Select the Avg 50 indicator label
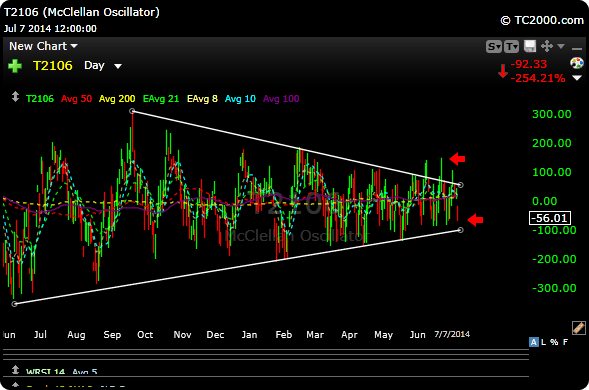 [x=76, y=99]
